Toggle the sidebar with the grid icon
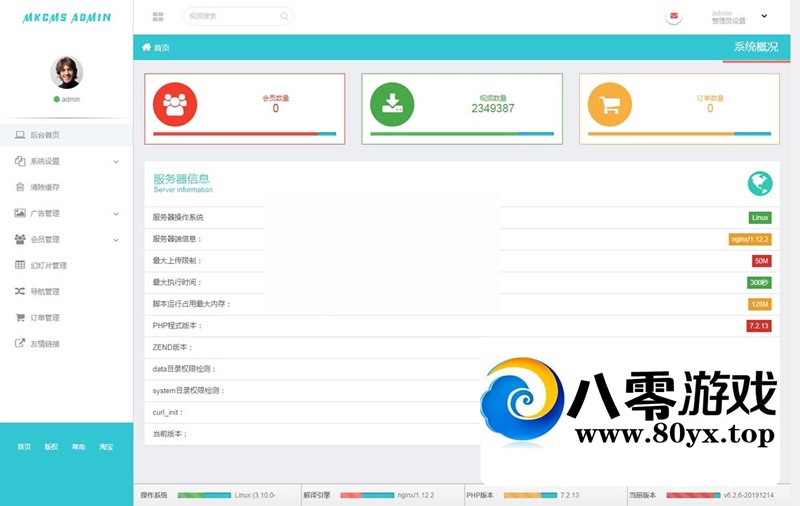Screen dimensions: 800x506 click(158, 17)
